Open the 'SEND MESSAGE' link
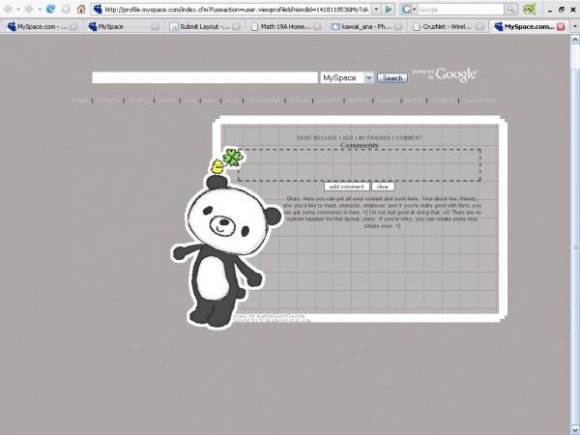Viewport: 580px width, 435px height. pos(317,138)
